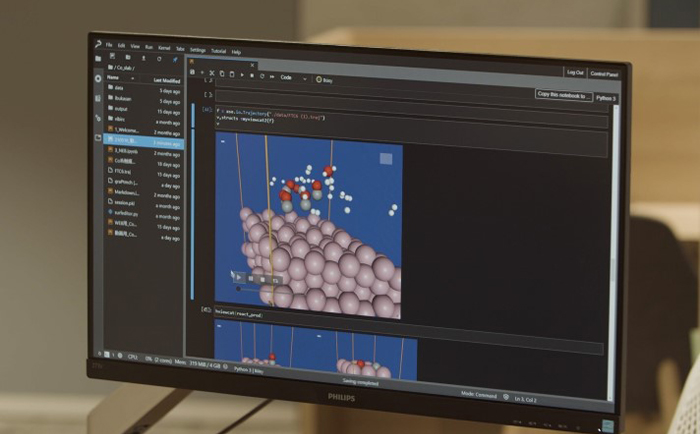
Task: Open the Run menu
Action: pyautogui.click(x=149, y=47)
